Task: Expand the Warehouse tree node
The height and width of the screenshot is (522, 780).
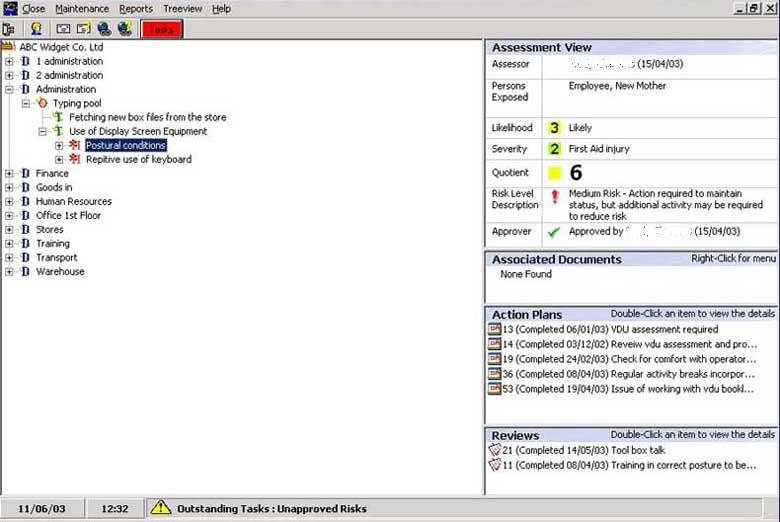Action: [x=9, y=271]
